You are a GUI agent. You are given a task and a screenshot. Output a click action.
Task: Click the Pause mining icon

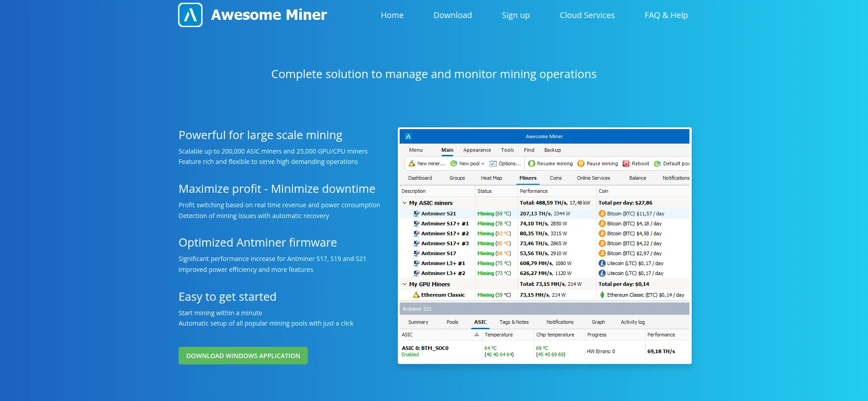pos(581,163)
